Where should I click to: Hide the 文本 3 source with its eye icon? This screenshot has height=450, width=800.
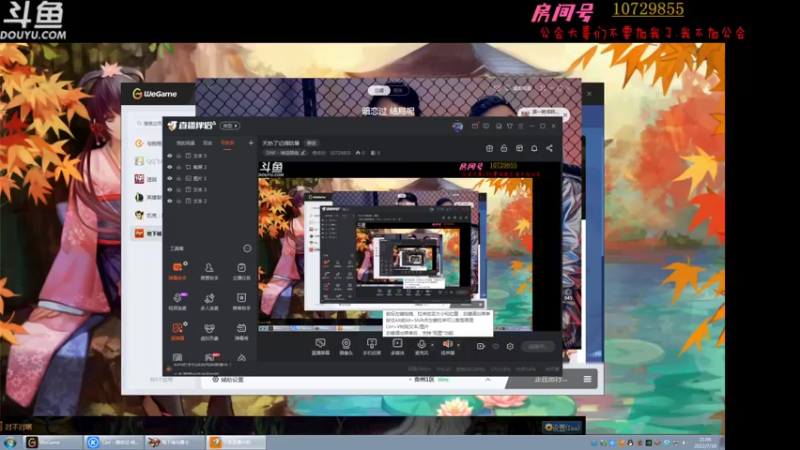point(170,190)
